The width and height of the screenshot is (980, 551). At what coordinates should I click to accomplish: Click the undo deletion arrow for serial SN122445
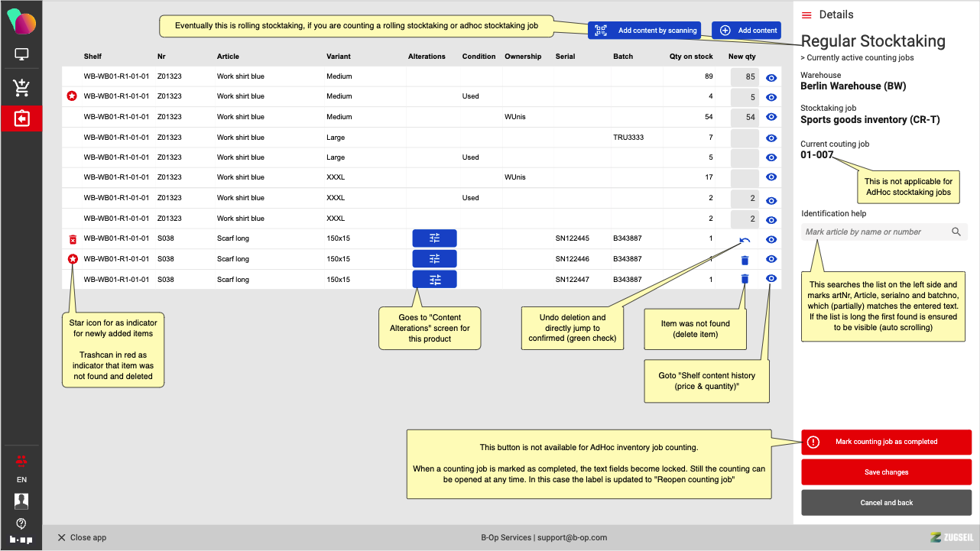(745, 240)
